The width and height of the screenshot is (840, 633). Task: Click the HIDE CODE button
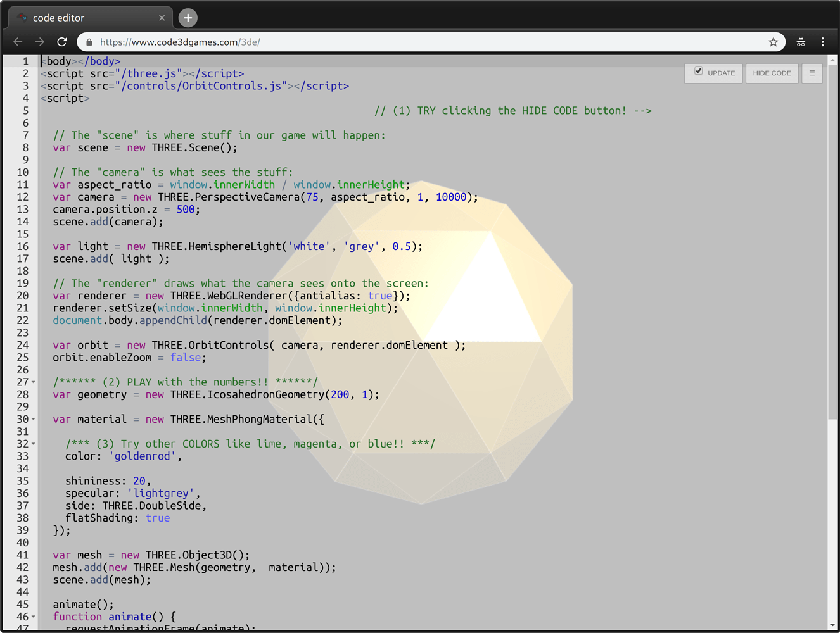[x=772, y=73]
